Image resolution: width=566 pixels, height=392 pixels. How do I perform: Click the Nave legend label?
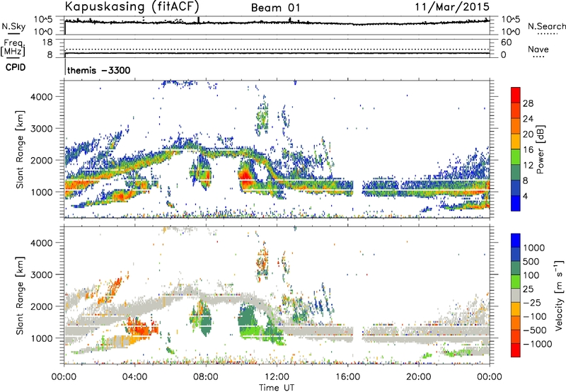point(538,50)
